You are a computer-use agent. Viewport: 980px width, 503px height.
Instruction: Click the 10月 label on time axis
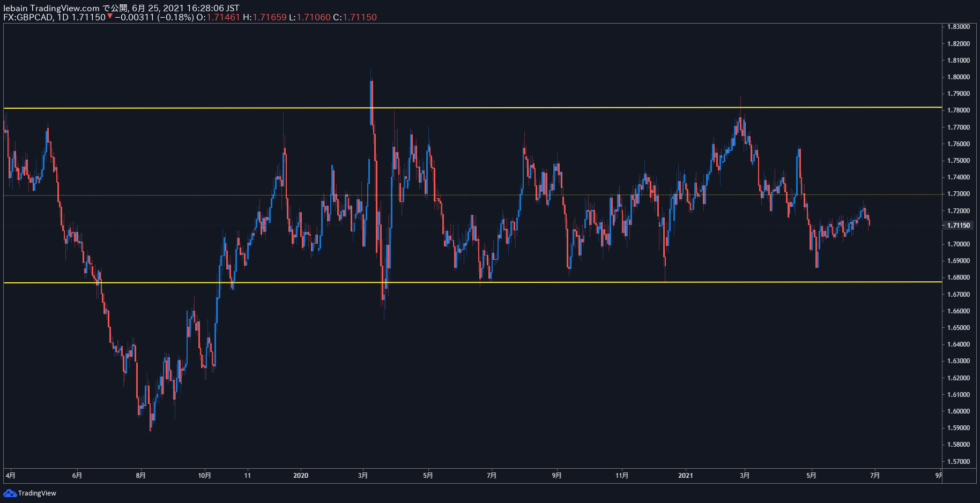204,475
